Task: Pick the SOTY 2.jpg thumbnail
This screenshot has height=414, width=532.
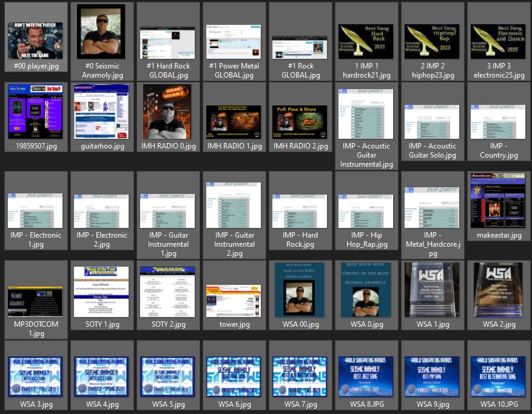Action: click(167, 292)
